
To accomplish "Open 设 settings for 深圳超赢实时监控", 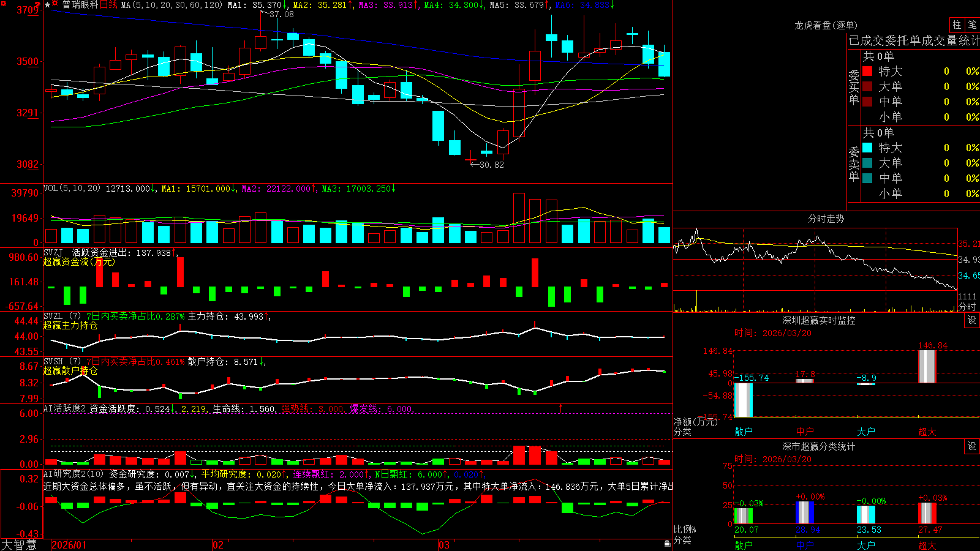I will [972, 320].
